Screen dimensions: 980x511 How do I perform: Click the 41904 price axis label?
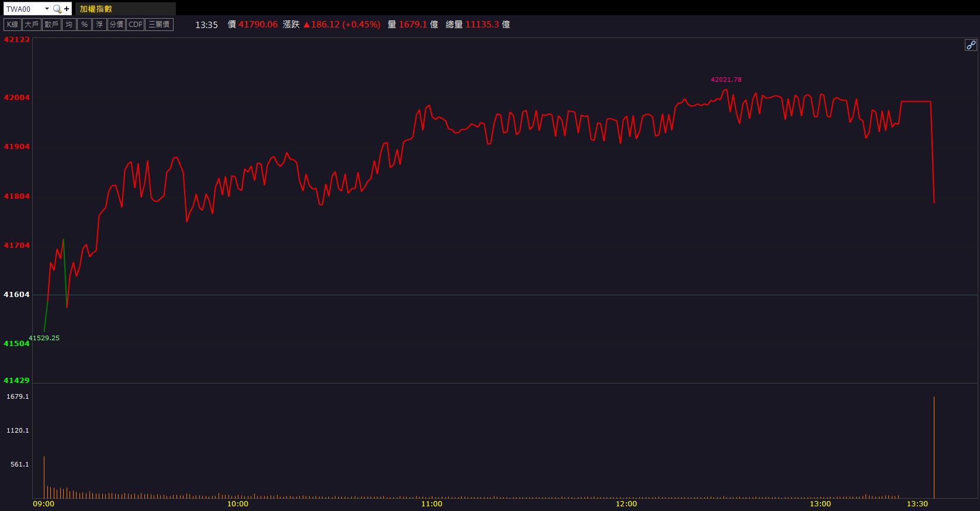[16, 147]
